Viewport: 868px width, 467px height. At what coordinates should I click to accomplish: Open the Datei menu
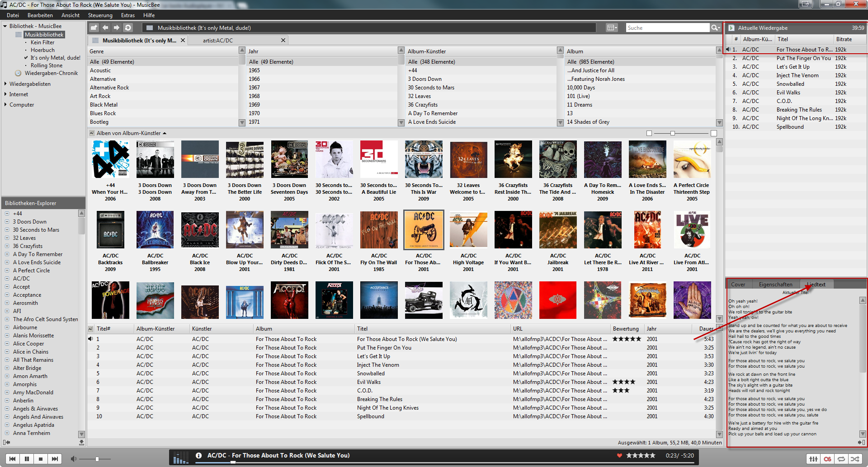point(13,15)
